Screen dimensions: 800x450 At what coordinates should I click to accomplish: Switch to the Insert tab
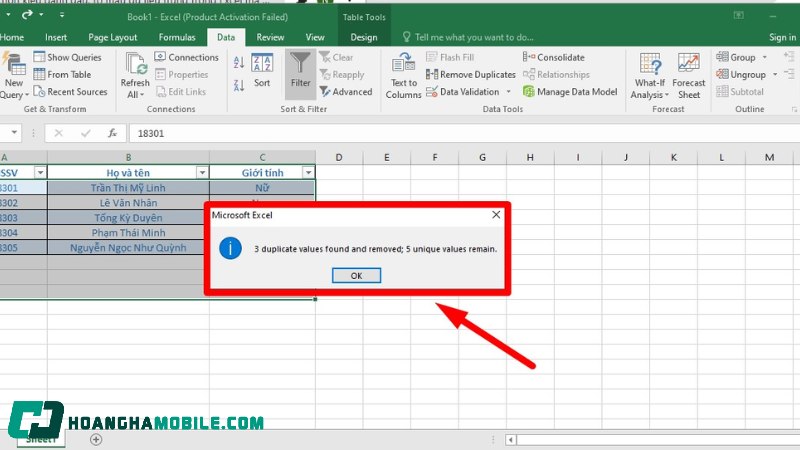tap(56, 37)
